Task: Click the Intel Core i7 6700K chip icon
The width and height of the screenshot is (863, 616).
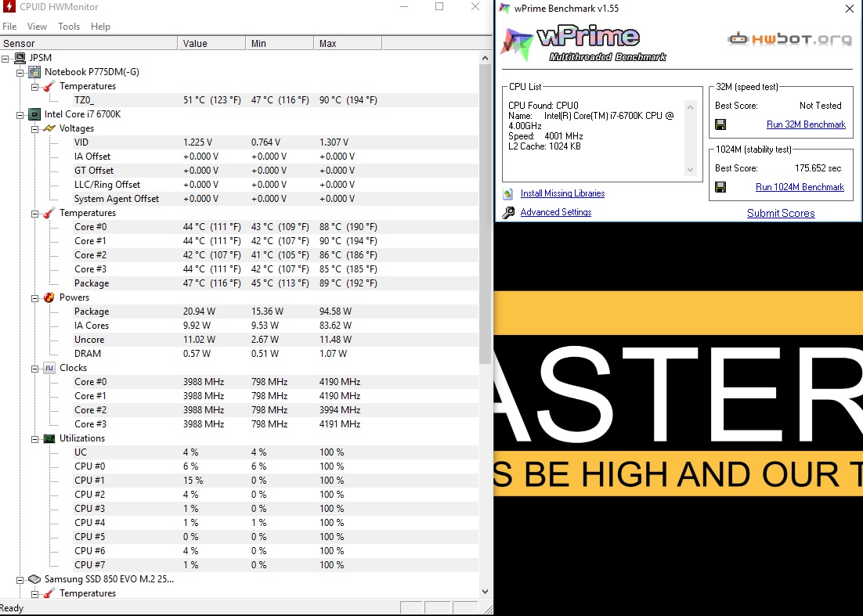Action: point(34,114)
